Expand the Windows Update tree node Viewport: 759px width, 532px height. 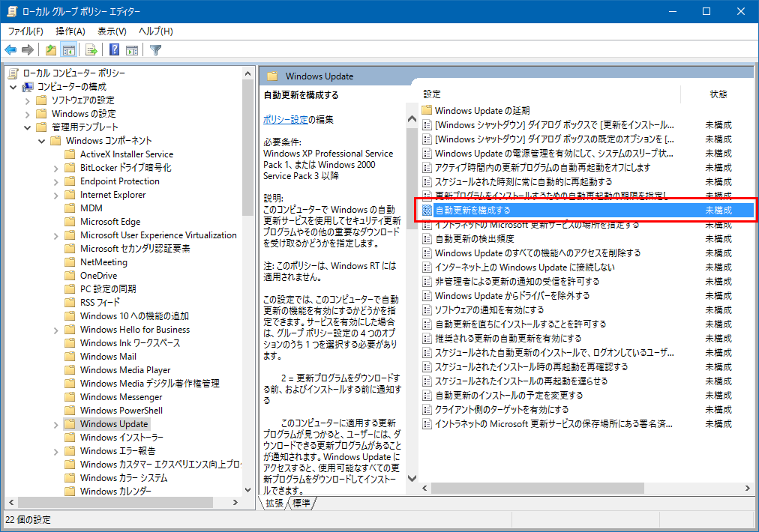[55, 425]
